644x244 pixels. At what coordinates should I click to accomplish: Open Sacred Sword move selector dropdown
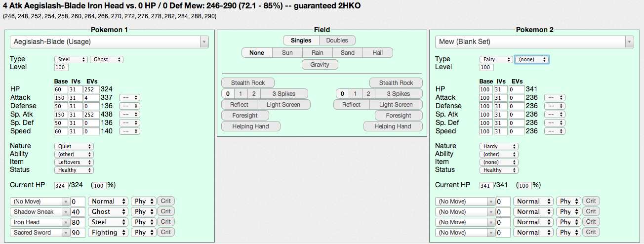pos(65,233)
